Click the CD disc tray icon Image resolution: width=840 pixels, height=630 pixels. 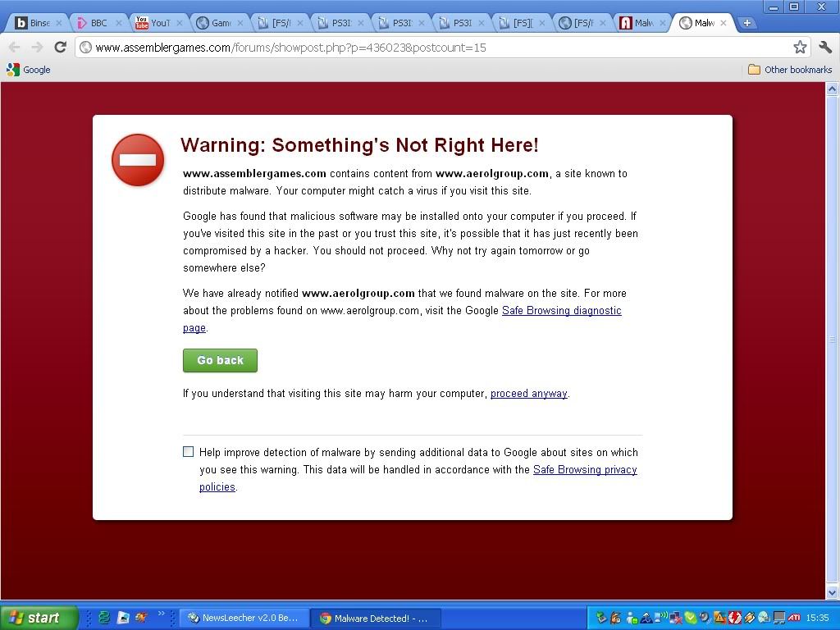click(764, 618)
